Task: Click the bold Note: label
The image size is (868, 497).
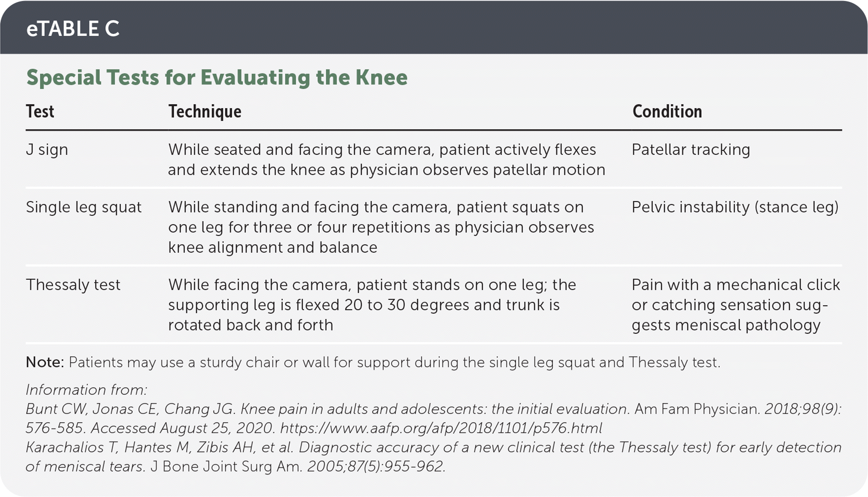Action: click(45, 362)
